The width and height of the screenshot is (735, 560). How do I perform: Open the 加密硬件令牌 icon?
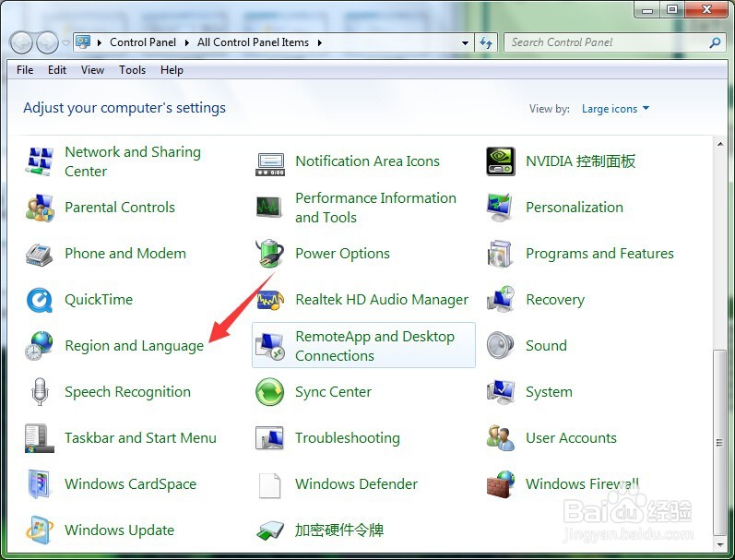tap(270, 530)
